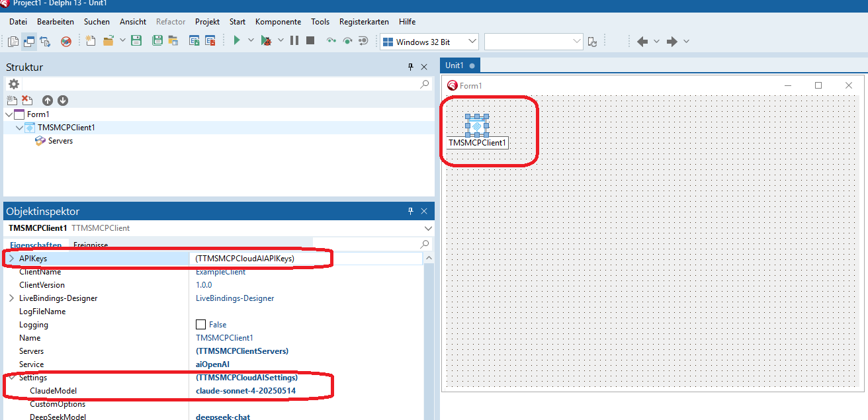Pin the Struktur panel
The width and height of the screenshot is (868, 420).
click(x=410, y=67)
